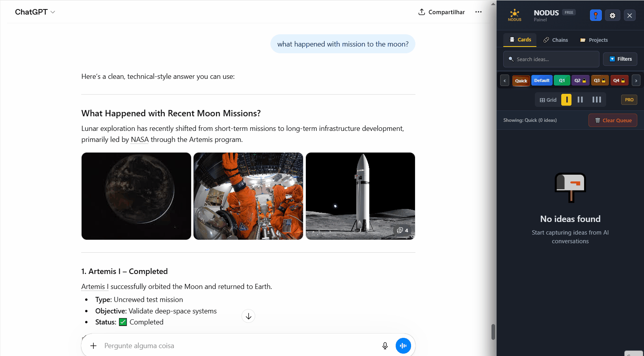644x356 pixels.
Task: Open the three-dots conversation menu
Action: point(478,12)
